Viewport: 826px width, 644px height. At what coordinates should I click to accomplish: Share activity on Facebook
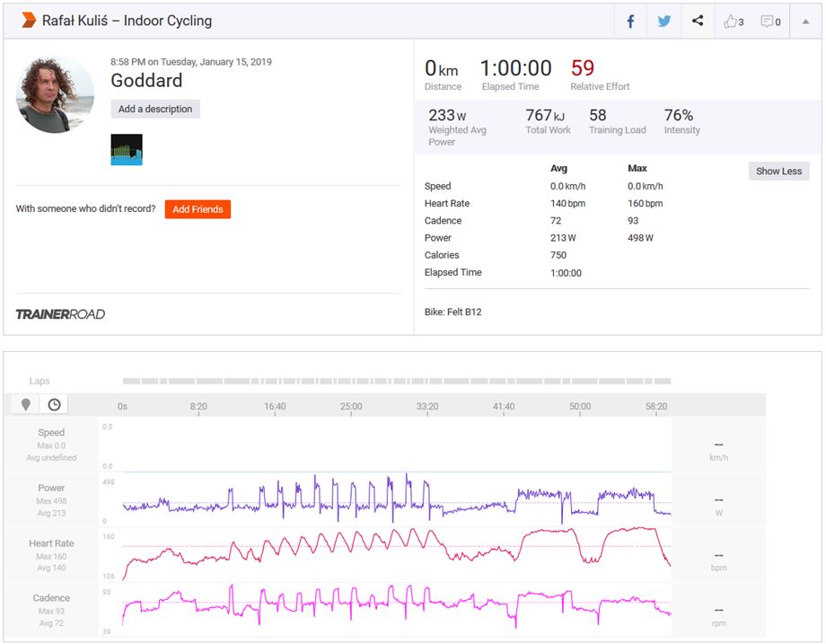click(630, 22)
